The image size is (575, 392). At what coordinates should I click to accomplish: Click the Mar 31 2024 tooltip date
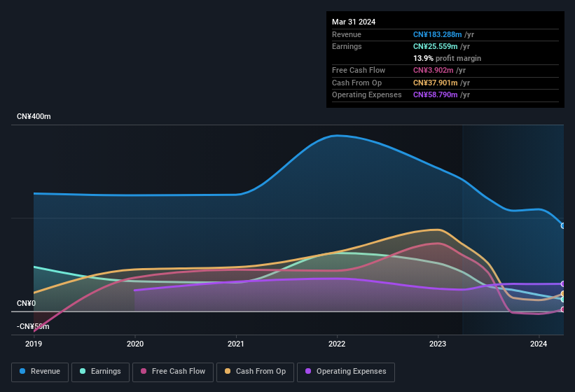click(354, 22)
